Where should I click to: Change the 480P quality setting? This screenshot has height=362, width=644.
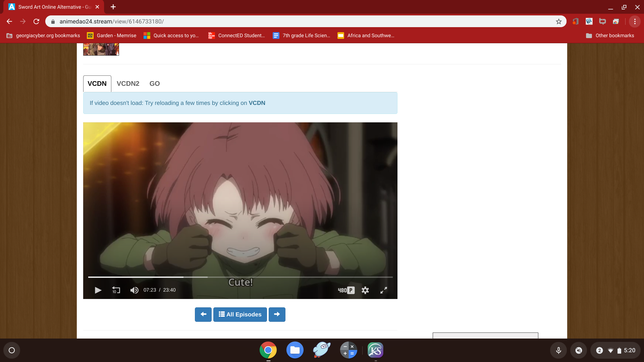pos(346,290)
